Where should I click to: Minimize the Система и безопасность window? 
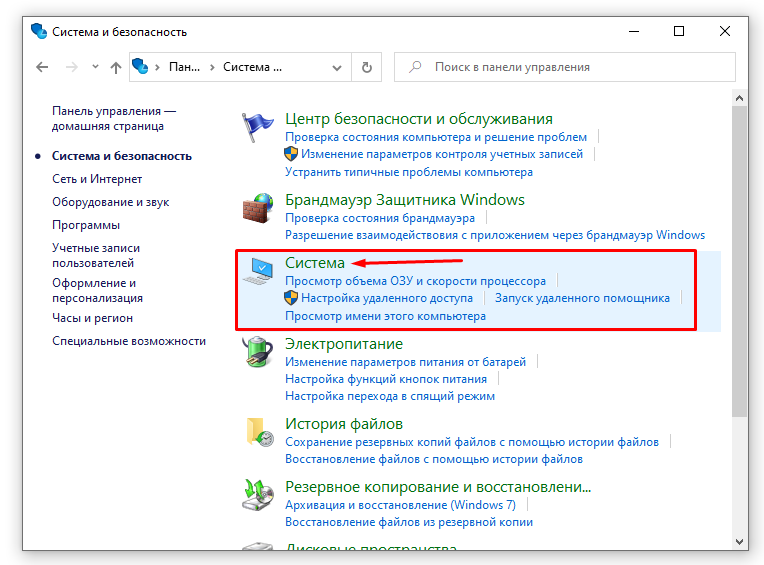point(633,31)
